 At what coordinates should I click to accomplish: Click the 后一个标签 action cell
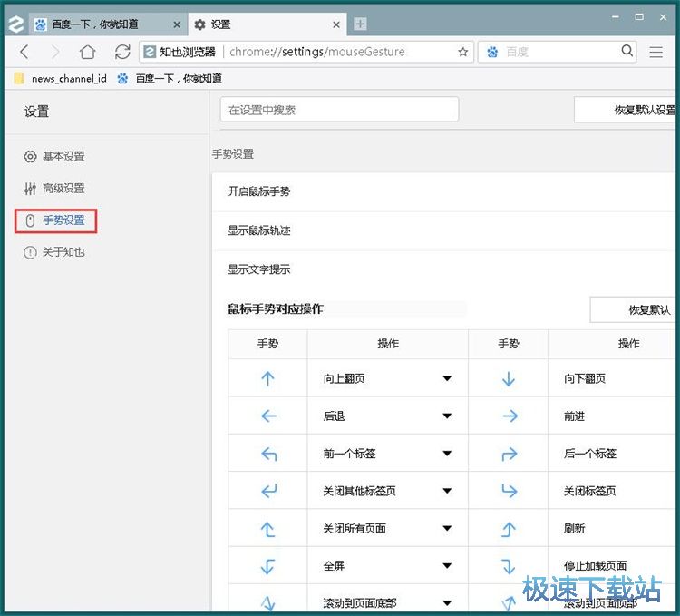tap(611, 454)
